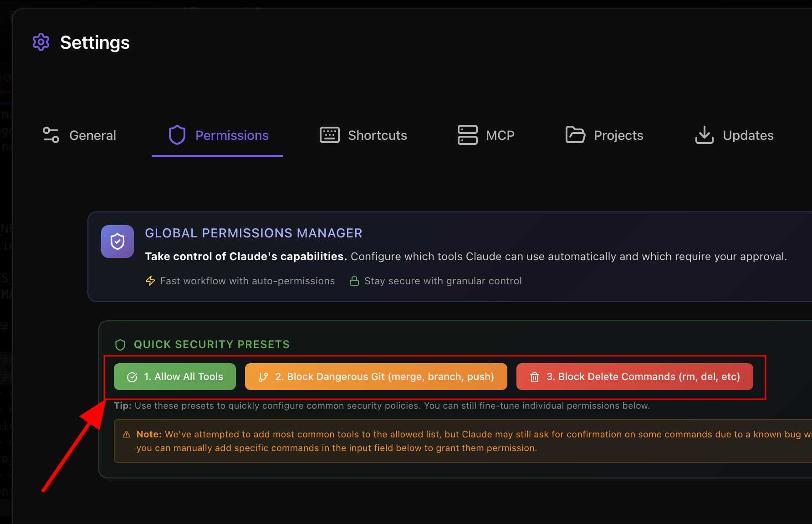Click the 'GLOBAL PERMISSIONS MANAGER' heading
This screenshot has height=524, width=812.
(254, 233)
